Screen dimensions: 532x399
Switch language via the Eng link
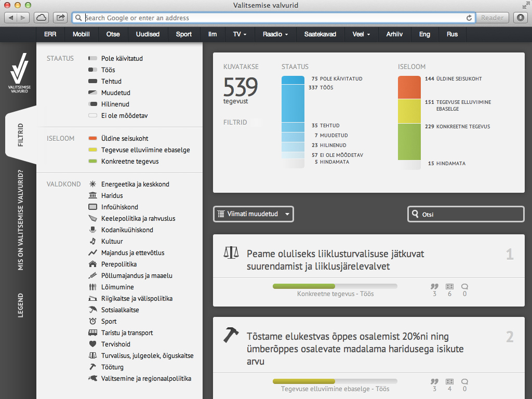click(x=424, y=34)
